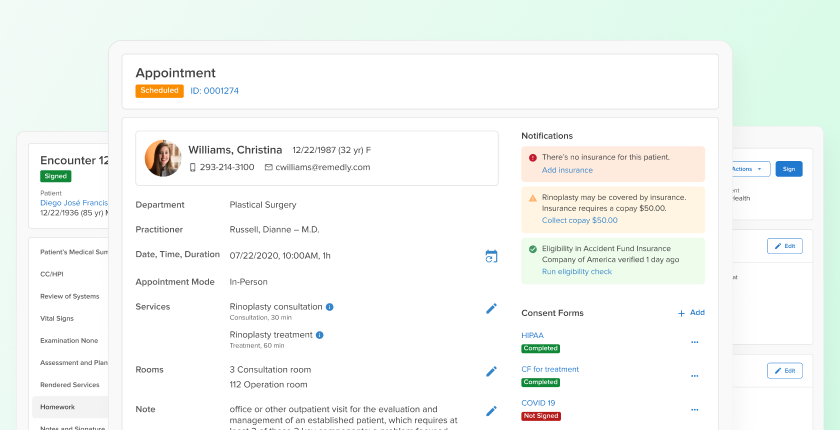
Task: Expand the Actions dropdown
Action: [750, 169]
